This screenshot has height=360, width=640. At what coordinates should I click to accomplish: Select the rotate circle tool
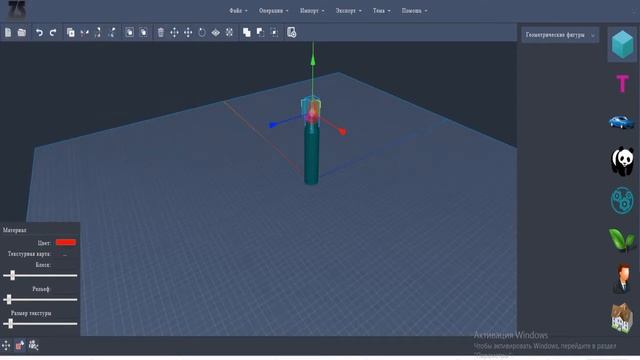(x=202, y=32)
